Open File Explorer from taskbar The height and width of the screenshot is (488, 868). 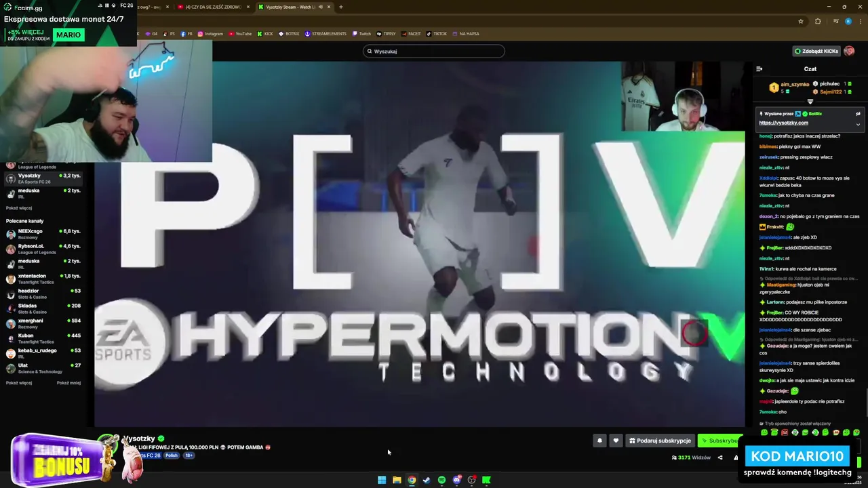click(x=397, y=480)
